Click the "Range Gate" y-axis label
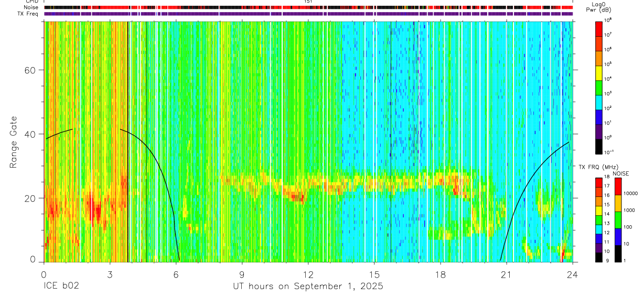This screenshot has height=297, width=644. pyautogui.click(x=14, y=141)
